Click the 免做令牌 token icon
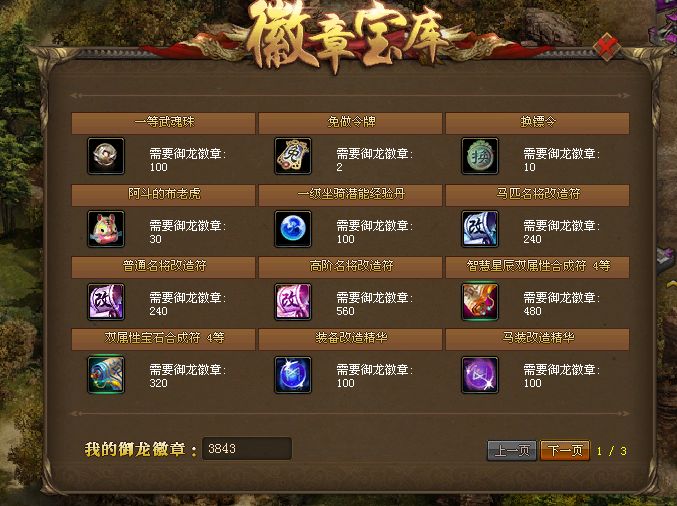 click(293, 156)
